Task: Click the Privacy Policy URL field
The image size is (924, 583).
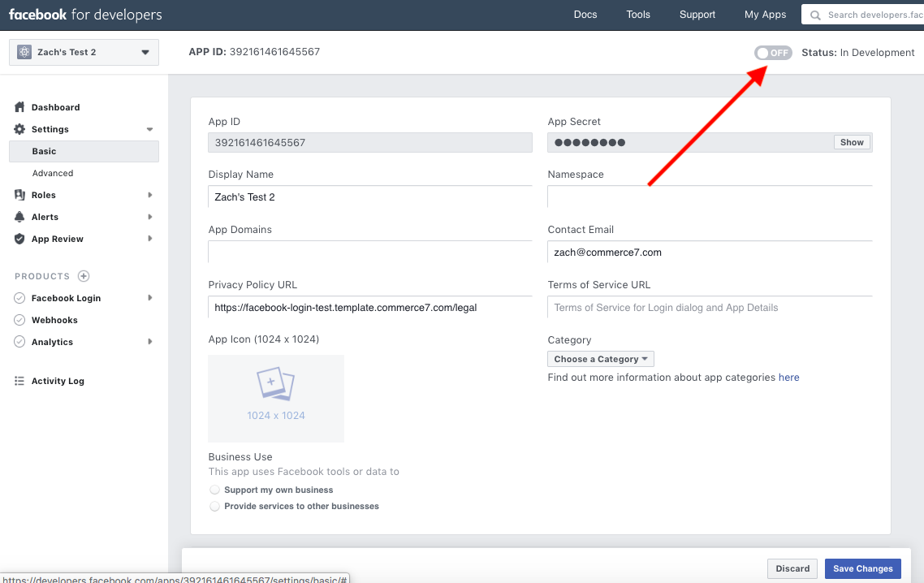Action: 370,307
